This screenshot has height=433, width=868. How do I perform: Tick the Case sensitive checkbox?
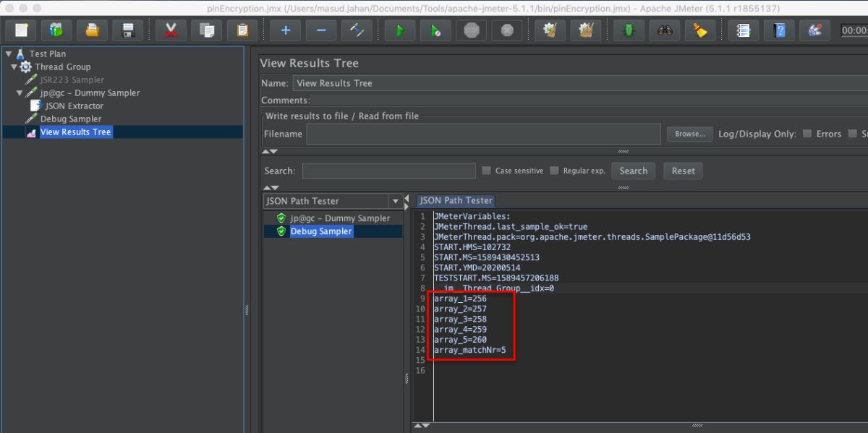point(486,171)
